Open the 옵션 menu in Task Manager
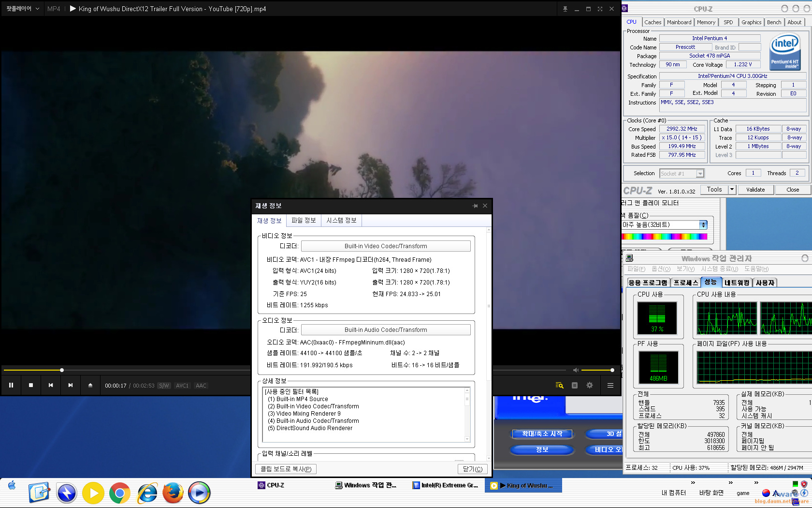Image resolution: width=812 pixels, height=508 pixels. tap(661, 269)
